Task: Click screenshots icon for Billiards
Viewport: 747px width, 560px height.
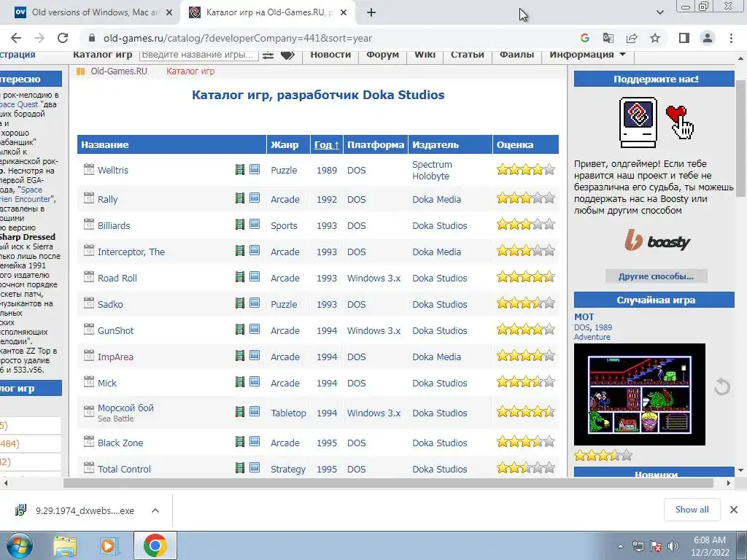Action: pos(255,225)
